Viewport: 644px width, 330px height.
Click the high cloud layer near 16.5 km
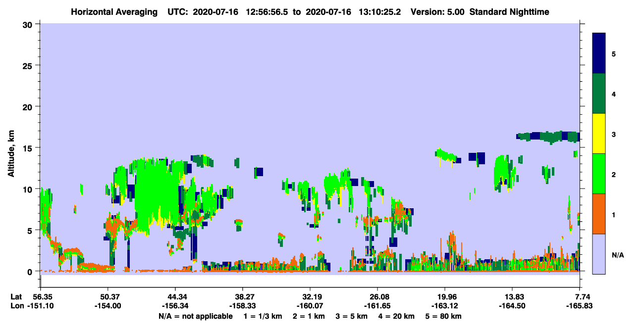(x=547, y=137)
